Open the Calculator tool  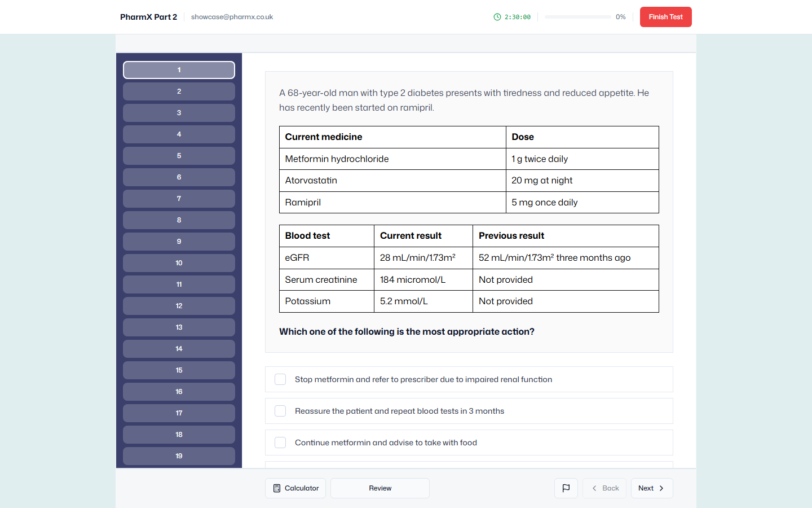click(295, 488)
